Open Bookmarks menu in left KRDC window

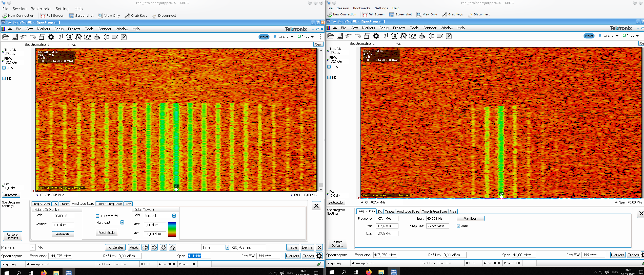[41, 9]
